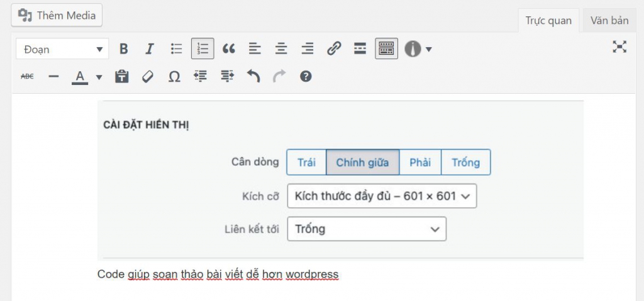
Task: Decrease indent of the paragraph
Action: tap(201, 76)
